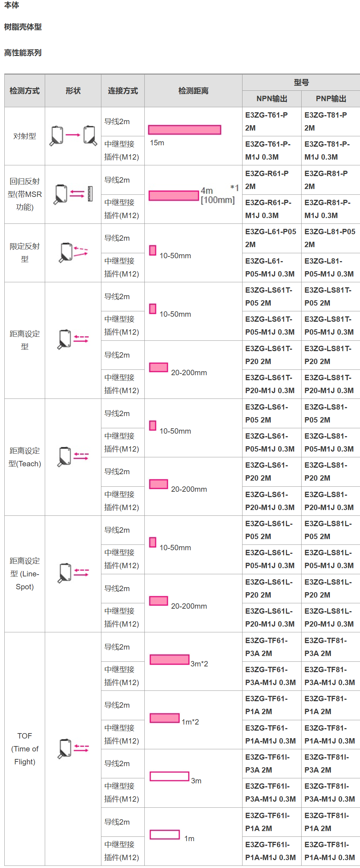Click the 距离设定型 sensor shape icon
This screenshot has width=360, height=868.
point(73,339)
